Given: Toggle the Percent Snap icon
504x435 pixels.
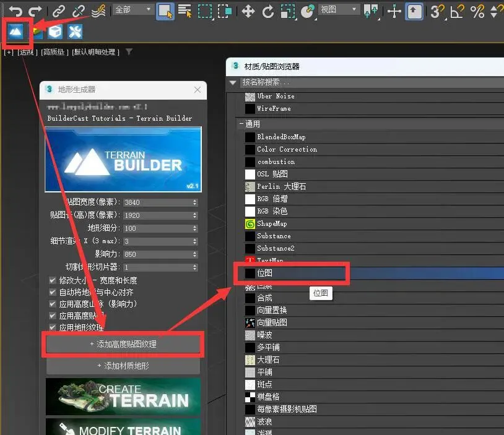Looking at the screenshot, I should 477,11.
